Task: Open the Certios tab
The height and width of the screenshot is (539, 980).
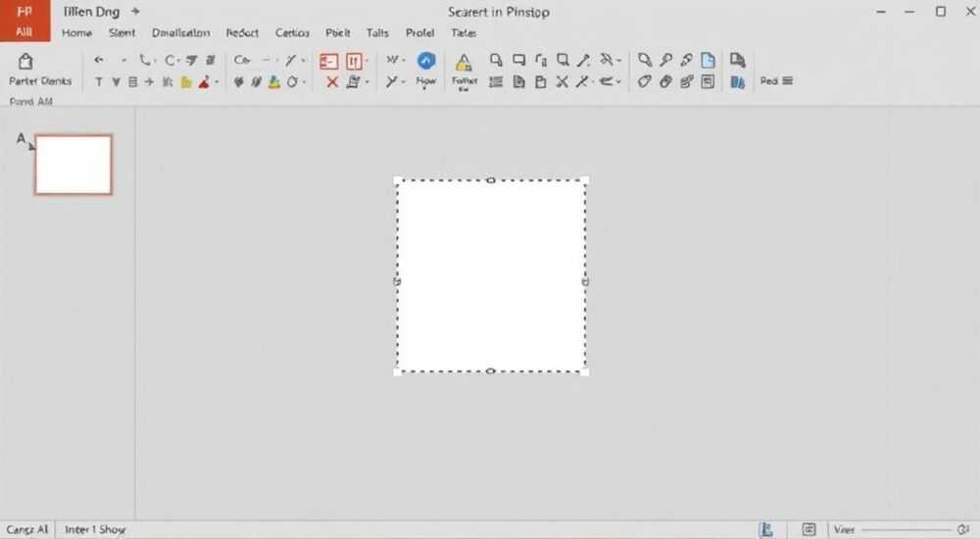Action: pyautogui.click(x=292, y=33)
